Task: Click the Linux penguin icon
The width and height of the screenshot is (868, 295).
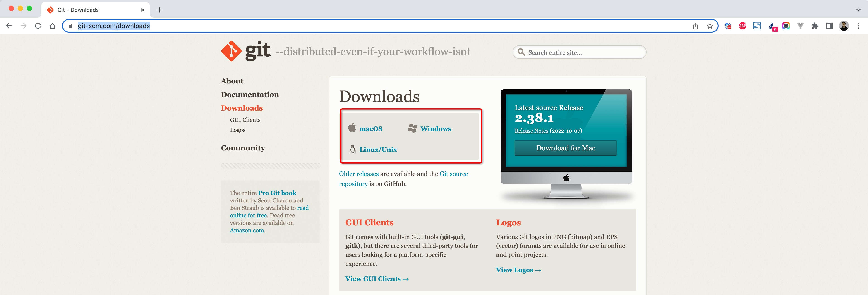Action: [352, 149]
